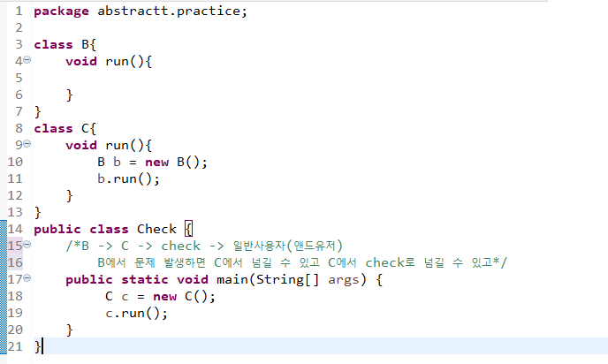Click 'B b = new B();' statement
This screenshot has height=364, width=608.
pos(152,162)
